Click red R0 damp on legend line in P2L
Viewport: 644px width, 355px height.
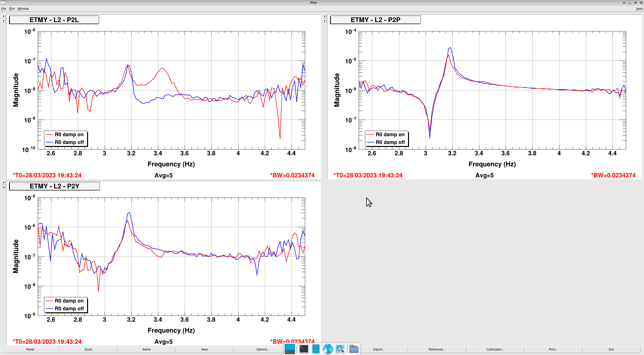tap(49, 135)
